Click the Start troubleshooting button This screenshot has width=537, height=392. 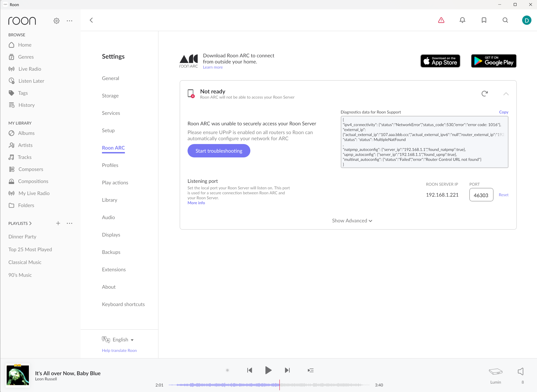tap(219, 151)
